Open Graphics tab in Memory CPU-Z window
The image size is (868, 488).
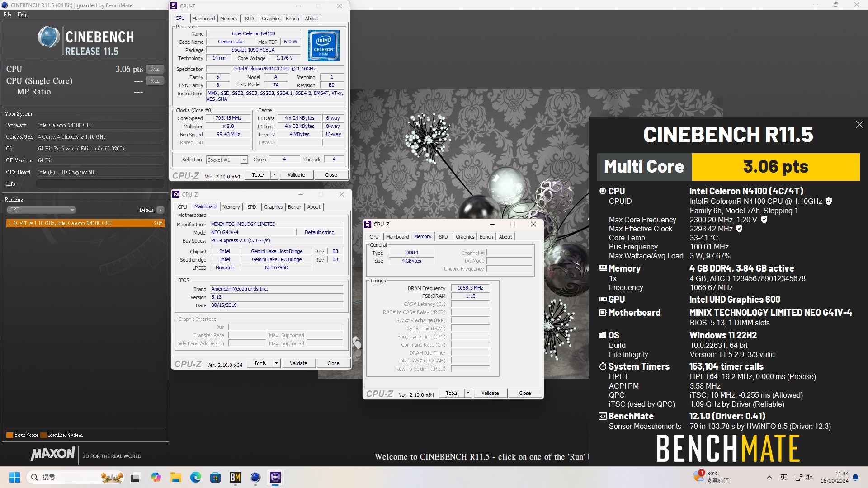[465, 237]
